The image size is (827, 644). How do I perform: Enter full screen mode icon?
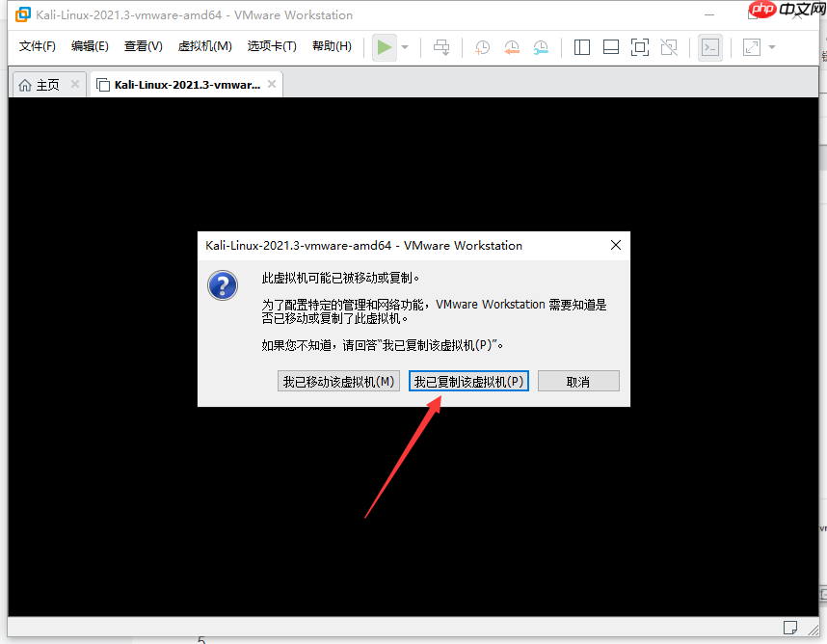[639, 46]
